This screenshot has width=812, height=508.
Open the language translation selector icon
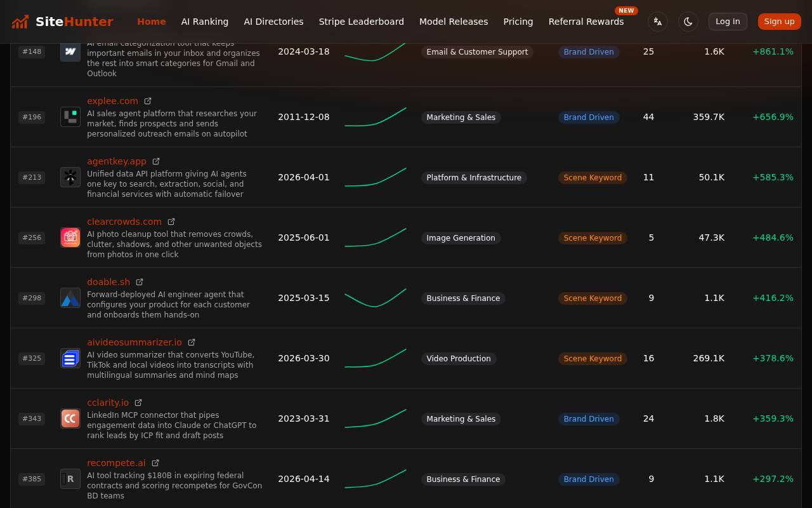point(658,22)
